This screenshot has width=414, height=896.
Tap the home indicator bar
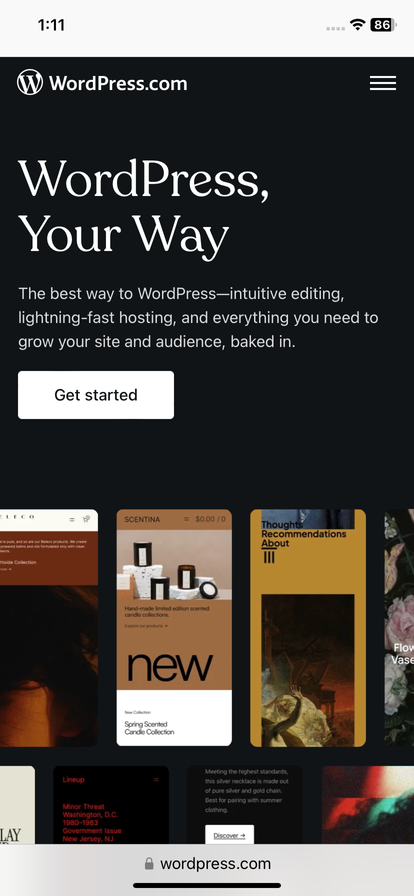point(207,885)
